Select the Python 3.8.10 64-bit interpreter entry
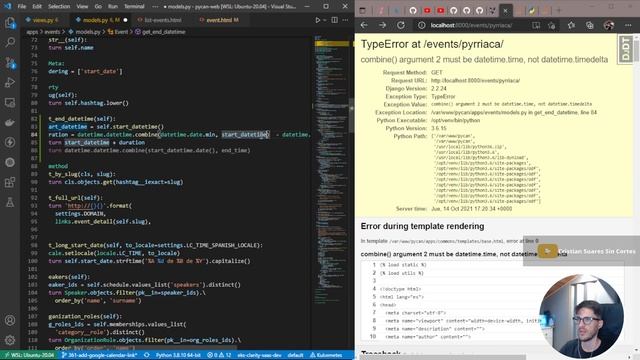 [178, 356]
